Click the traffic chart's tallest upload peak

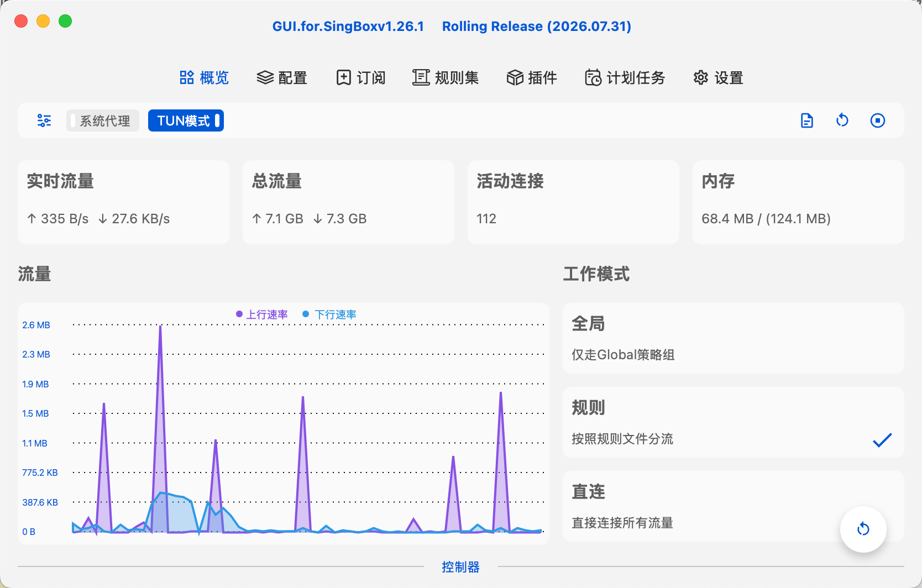(x=160, y=327)
